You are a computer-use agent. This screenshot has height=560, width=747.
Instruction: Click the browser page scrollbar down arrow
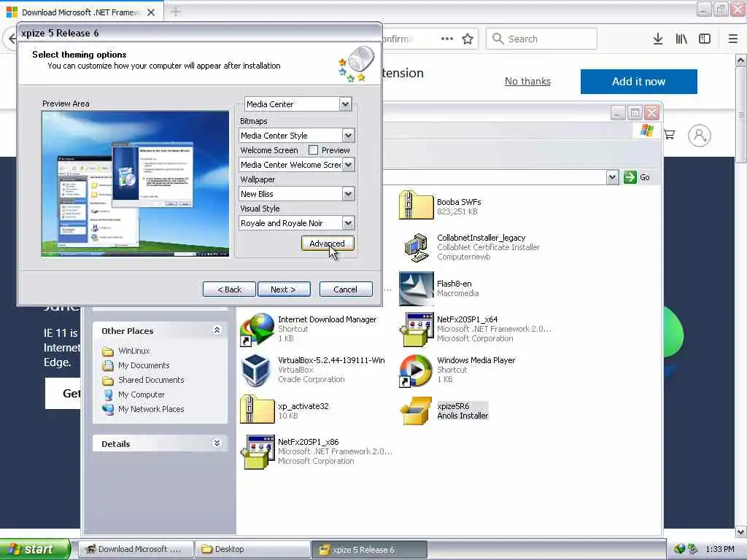[x=741, y=532]
